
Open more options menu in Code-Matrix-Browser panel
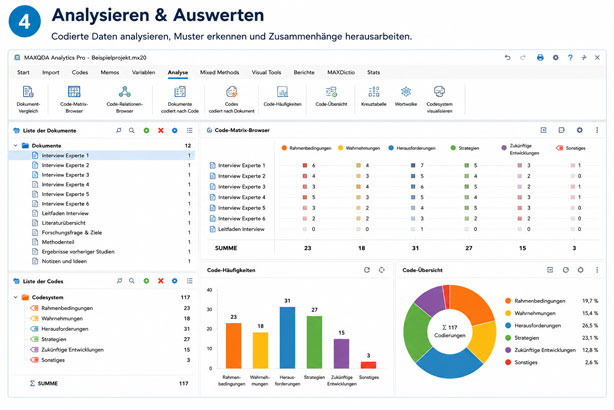click(x=597, y=130)
